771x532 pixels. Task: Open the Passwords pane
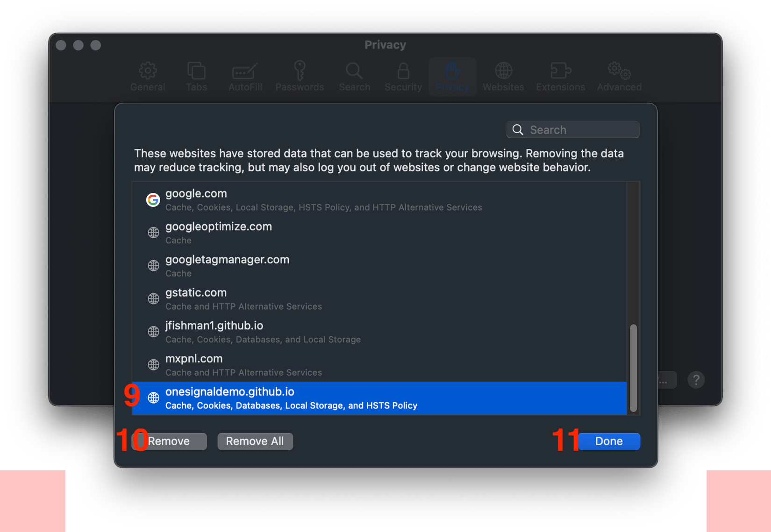[x=300, y=77]
